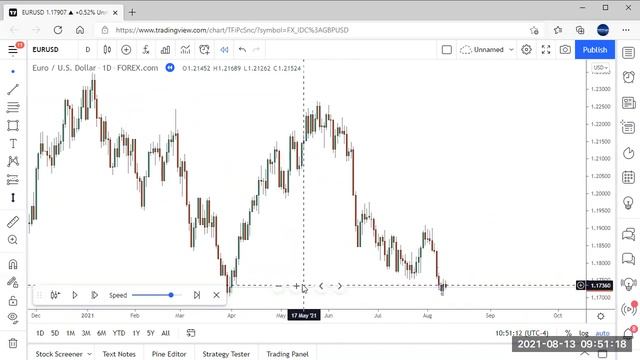Toggle percent scale mode
Viewport: 640px width, 360px height.
coord(568,333)
